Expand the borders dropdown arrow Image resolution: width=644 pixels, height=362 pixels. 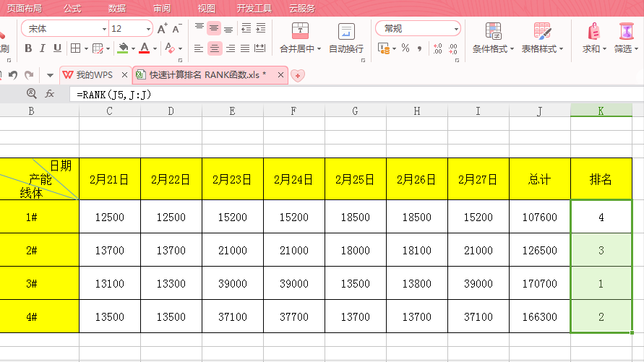[86, 49]
